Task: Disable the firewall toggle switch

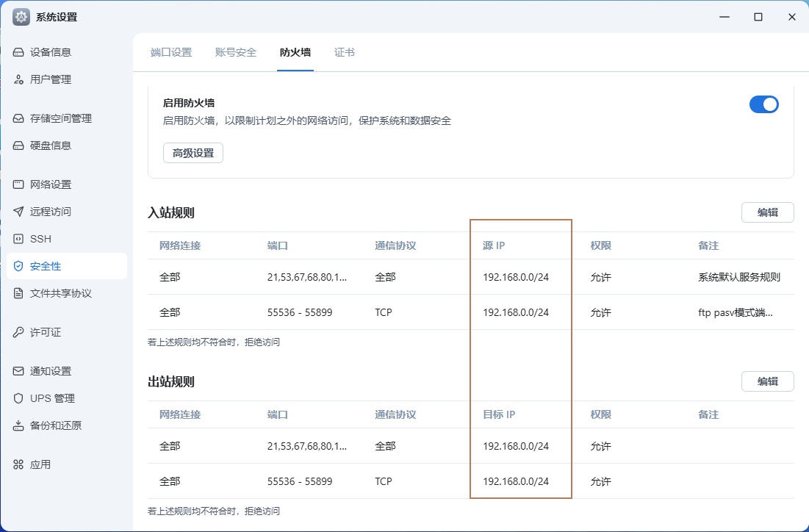Action: [763, 104]
